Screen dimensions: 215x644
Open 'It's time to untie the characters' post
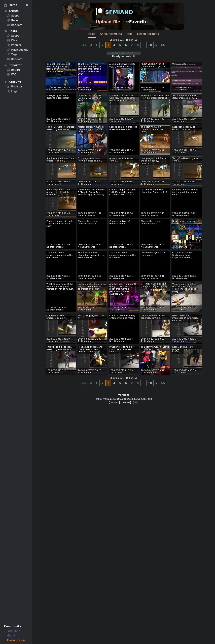click(x=155, y=203)
